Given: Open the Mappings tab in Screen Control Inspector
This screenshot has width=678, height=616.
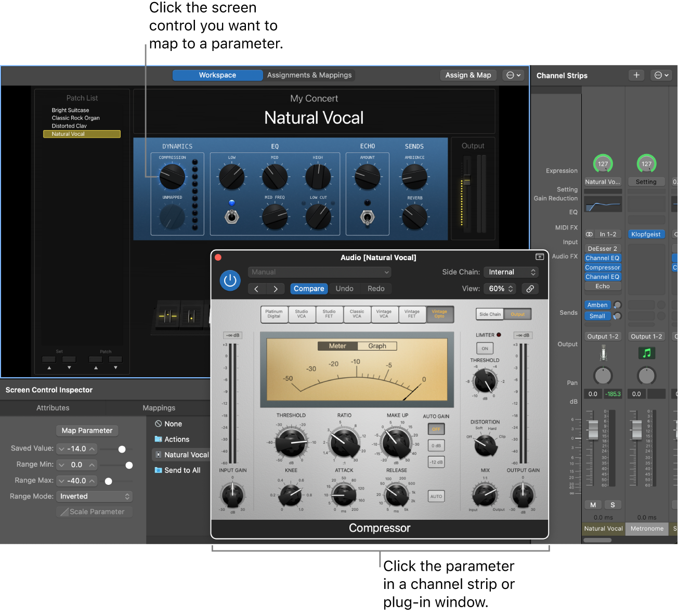Looking at the screenshot, I should tap(159, 407).
